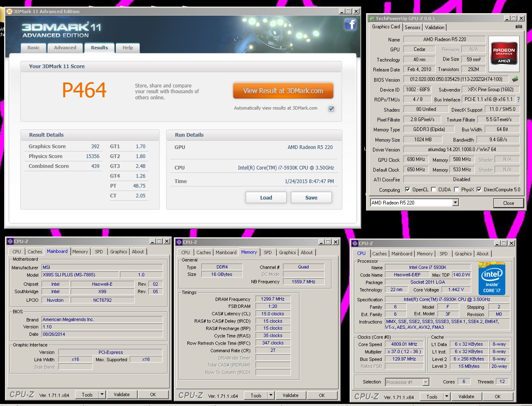Click the CPU-Z Mainboard window title icon
The height and width of the screenshot is (406, 532).
click(10, 241)
